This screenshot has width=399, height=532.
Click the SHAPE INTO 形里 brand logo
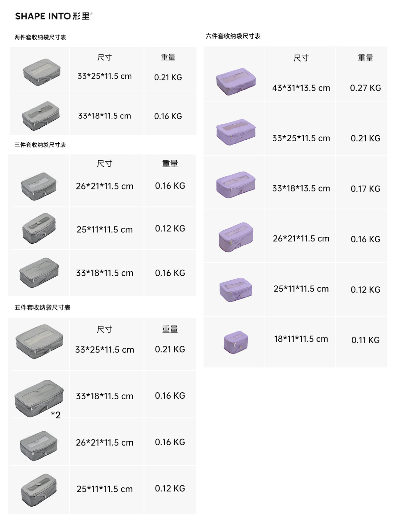click(54, 16)
